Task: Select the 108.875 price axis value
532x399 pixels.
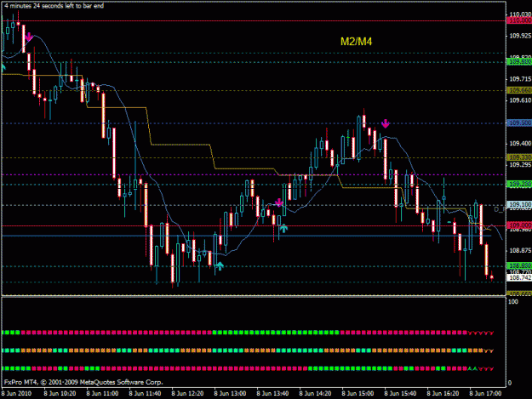Action: pyautogui.click(x=520, y=250)
